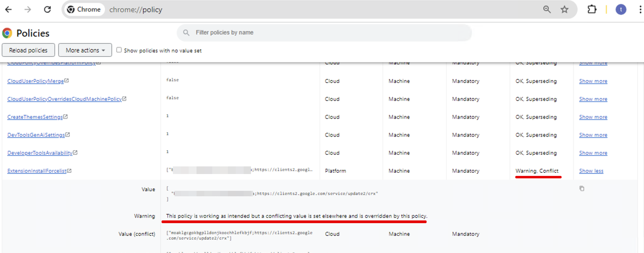Open the profile avatar menu
The height and width of the screenshot is (253, 644).
621,10
